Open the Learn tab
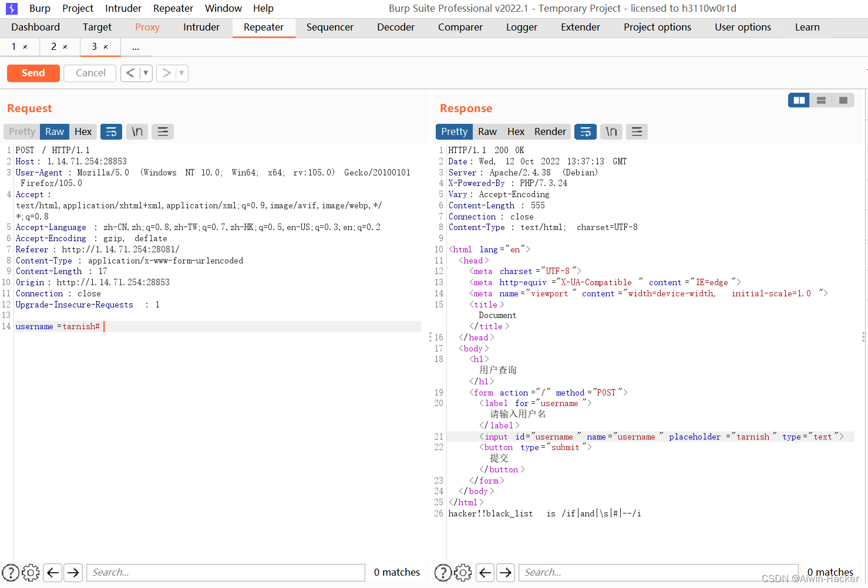The image size is (868, 588). 807,27
